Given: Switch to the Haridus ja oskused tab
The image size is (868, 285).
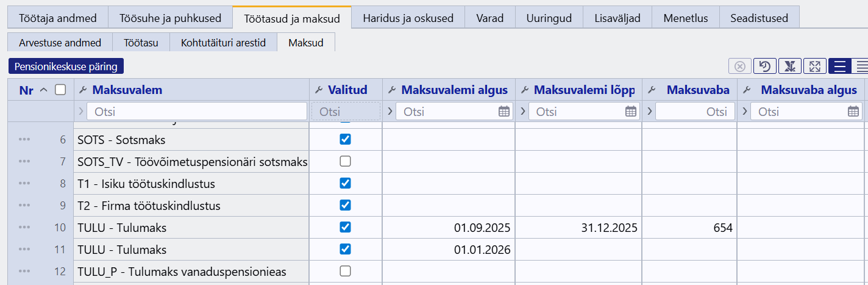Looking at the screenshot, I should coord(408,18).
